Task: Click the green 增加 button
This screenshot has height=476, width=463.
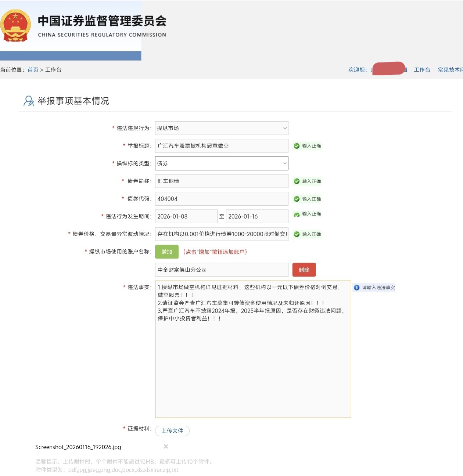Action: coord(167,252)
